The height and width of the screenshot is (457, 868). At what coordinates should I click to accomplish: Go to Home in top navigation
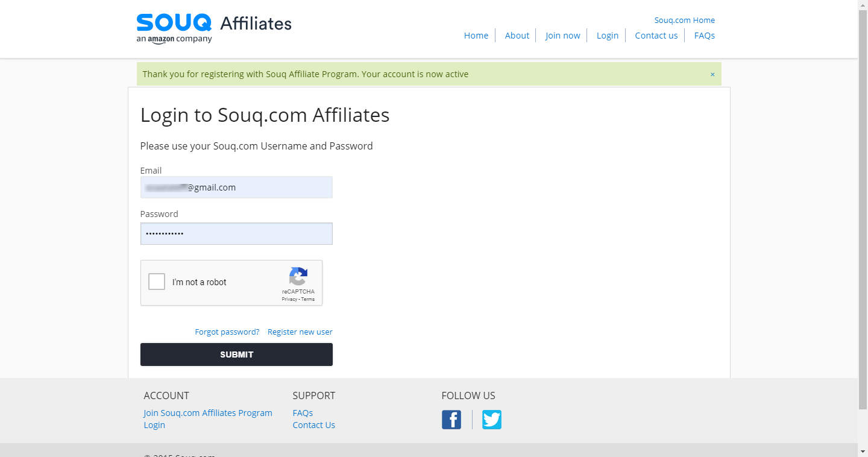[476, 36]
